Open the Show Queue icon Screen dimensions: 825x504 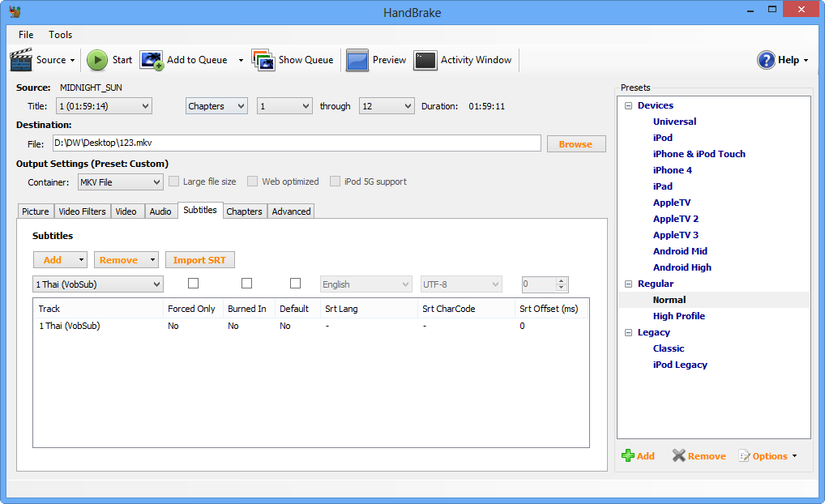click(x=263, y=60)
